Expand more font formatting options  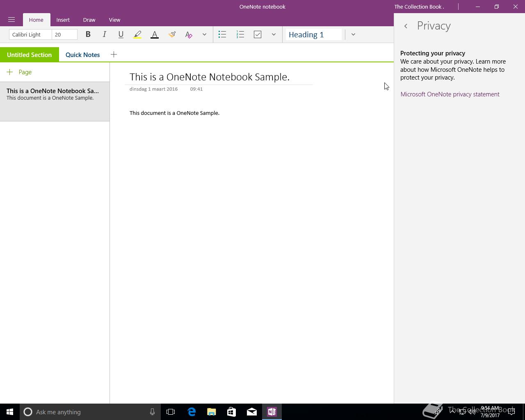click(x=204, y=34)
